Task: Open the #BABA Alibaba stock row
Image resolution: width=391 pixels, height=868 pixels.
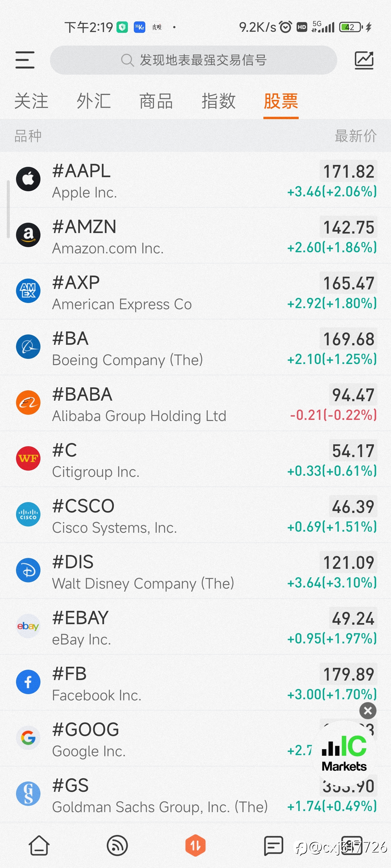Action: coord(196,403)
